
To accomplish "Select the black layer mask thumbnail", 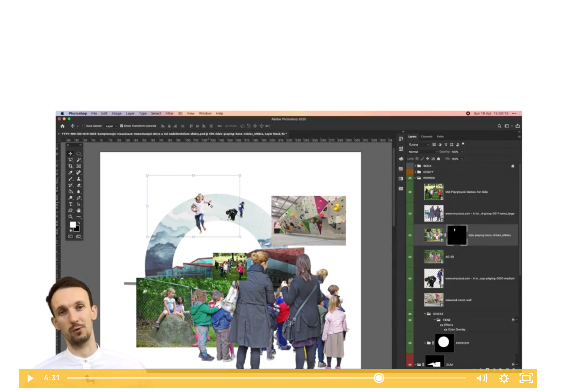I will pyautogui.click(x=457, y=235).
